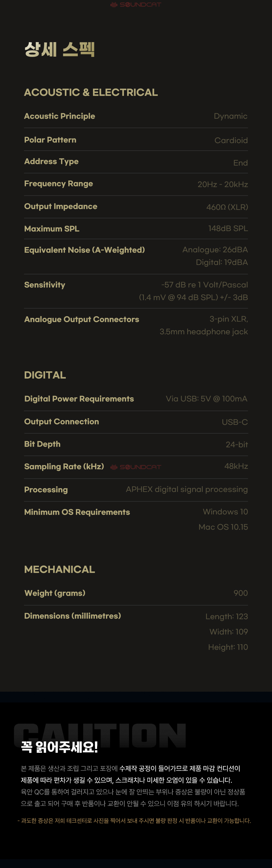Click the Soundcat watermark beside Sampling Rate

[x=136, y=467]
